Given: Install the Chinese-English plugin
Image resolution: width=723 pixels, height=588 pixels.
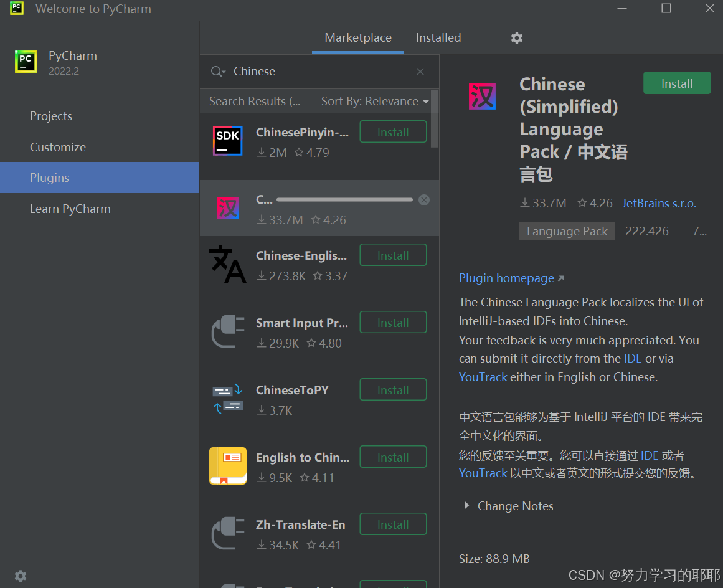Looking at the screenshot, I should coord(393,255).
